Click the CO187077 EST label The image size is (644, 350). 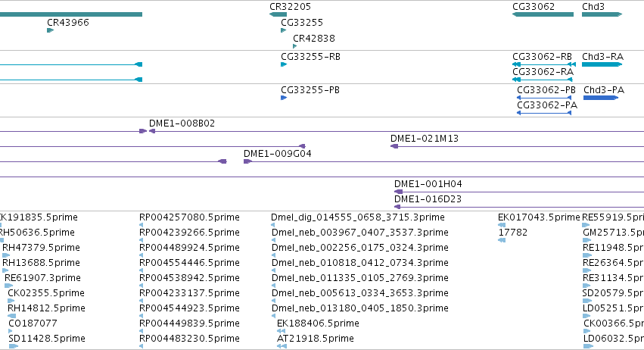coord(33,323)
